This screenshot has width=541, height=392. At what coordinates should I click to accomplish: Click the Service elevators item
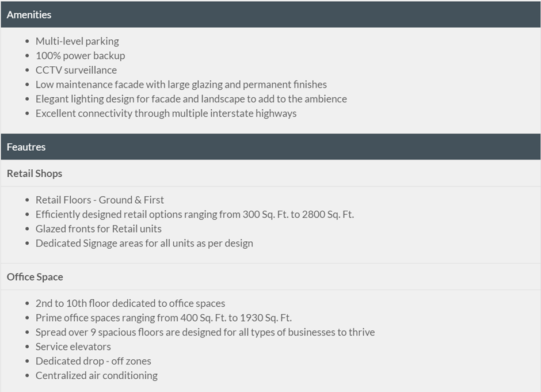coord(73,347)
